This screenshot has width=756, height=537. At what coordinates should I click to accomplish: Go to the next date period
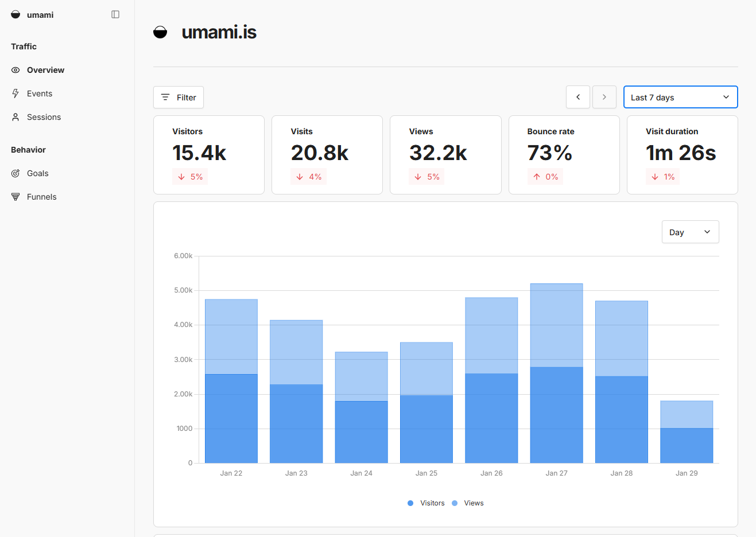click(x=604, y=98)
